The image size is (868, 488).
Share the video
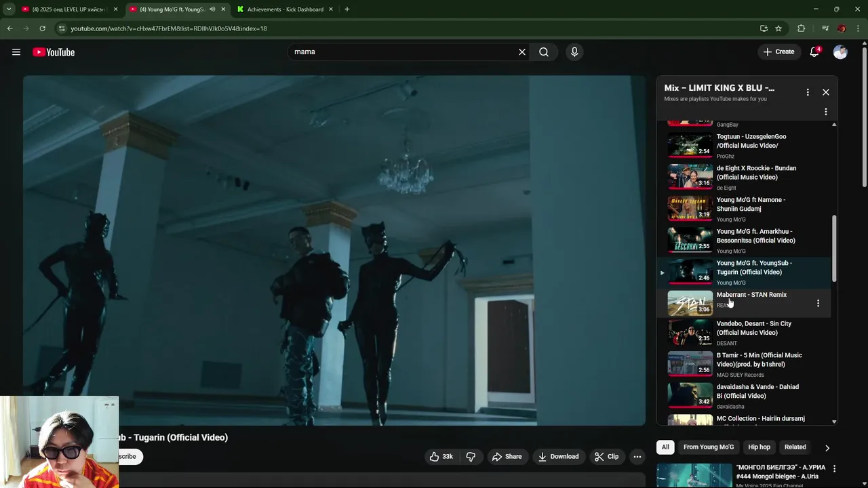point(507,457)
